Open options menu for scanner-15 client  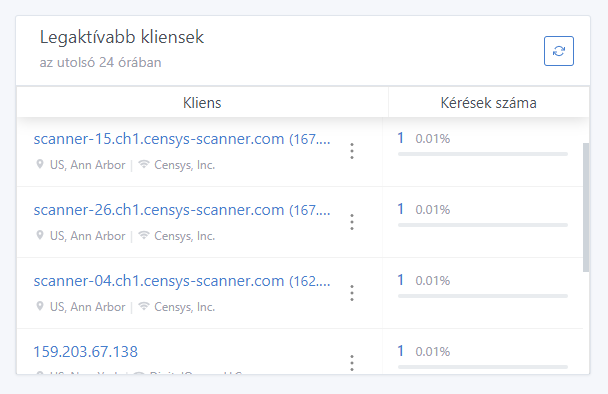[x=352, y=151]
